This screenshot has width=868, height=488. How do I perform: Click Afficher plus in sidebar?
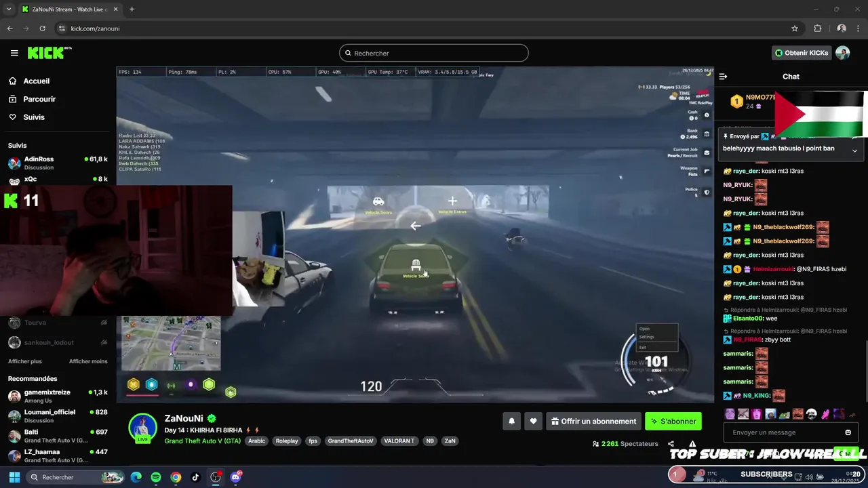[x=25, y=361]
